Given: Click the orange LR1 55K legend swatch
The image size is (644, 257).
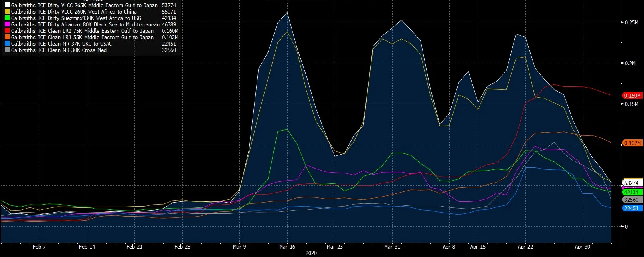Looking at the screenshot, I should click(x=7, y=37).
